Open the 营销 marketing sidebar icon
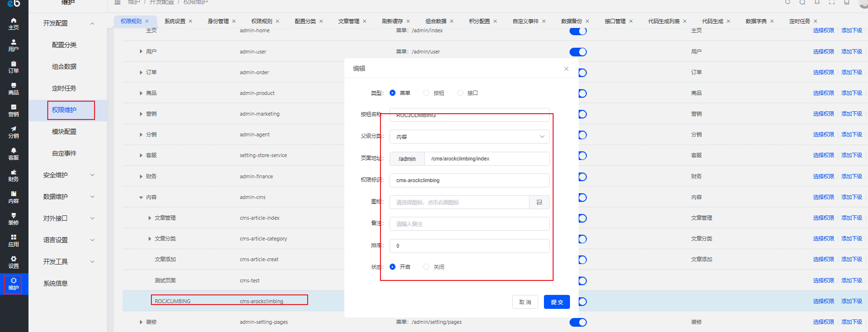This screenshot has height=332, width=868. 14,110
